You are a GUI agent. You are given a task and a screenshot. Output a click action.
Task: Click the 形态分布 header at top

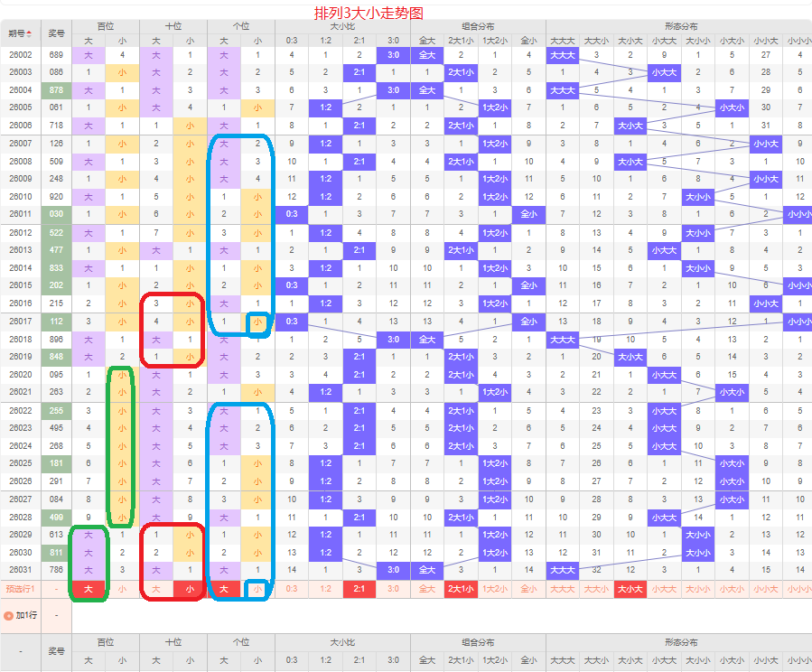(681, 26)
